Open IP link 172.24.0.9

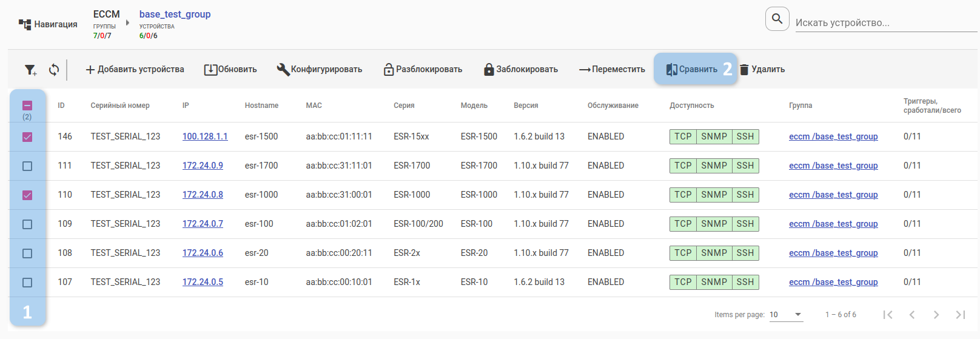click(203, 166)
